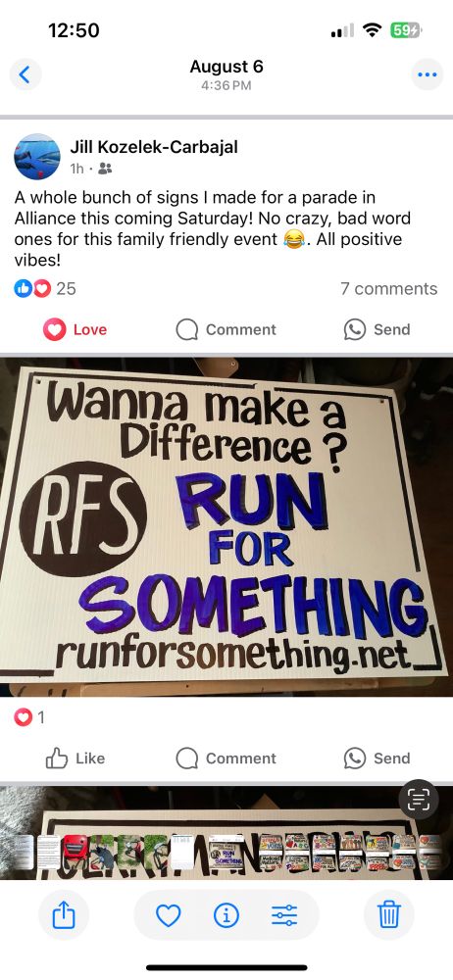Send the main post via WhatsApp
This screenshot has width=453, height=980.
pyautogui.click(x=377, y=329)
